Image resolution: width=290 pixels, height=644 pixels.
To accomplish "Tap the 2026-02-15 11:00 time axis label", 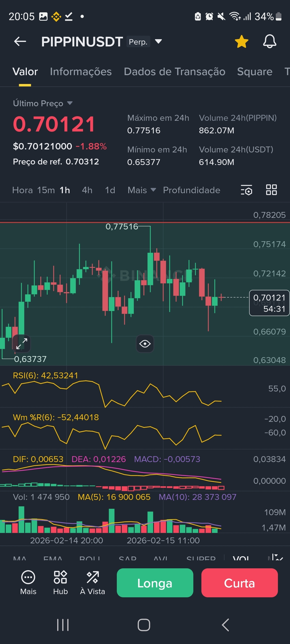I will coord(163,540).
